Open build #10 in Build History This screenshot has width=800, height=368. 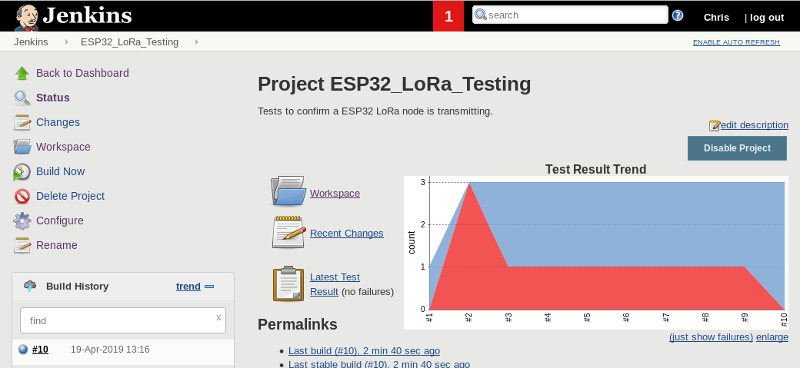[40, 350]
